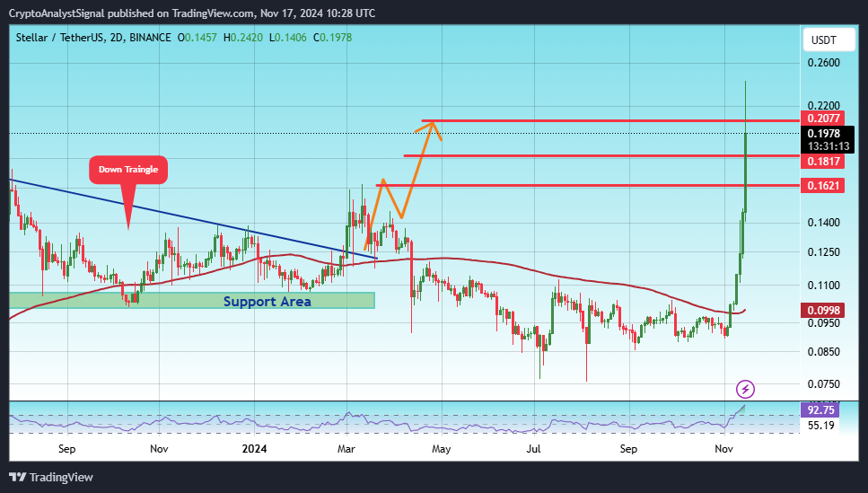Click the 0.0750 price axis label
Viewport: 868px width, 493px height.
tap(824, 383)
